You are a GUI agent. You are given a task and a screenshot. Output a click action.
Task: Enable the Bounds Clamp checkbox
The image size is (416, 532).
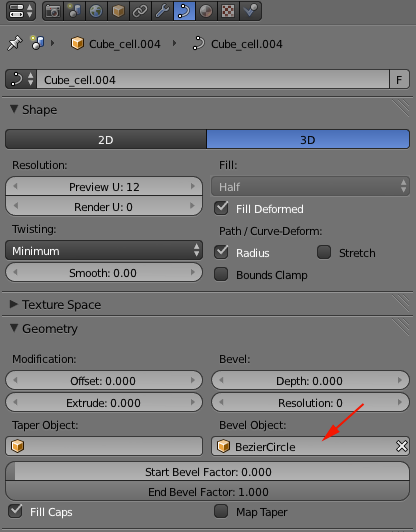[x=221, y=274]
